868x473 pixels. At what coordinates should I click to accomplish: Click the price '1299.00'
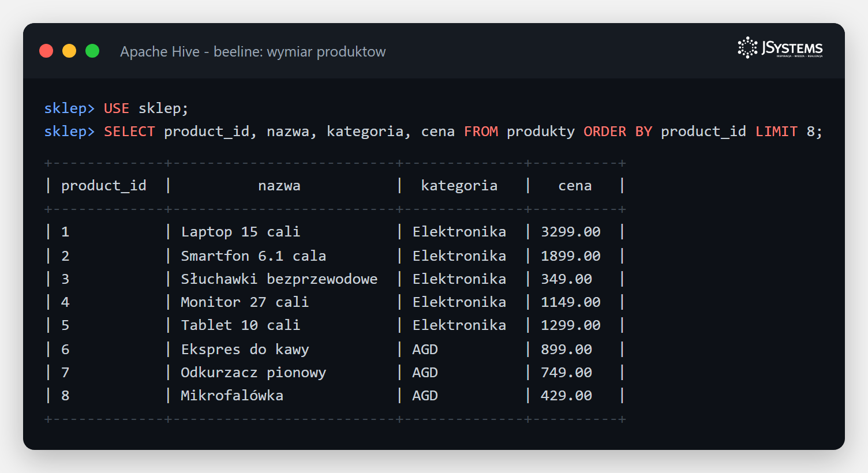(x=571, y=325)
